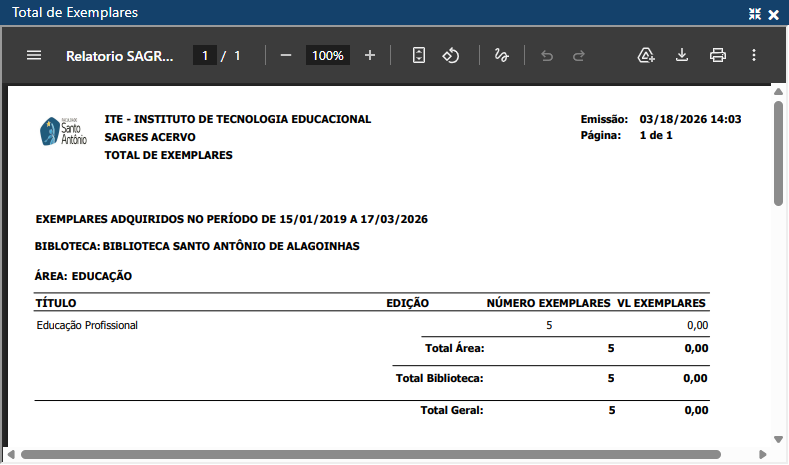Click the vertical scrollbar down arrow
The width and height of the screenshot is (789, 465).
pos(778,439)
